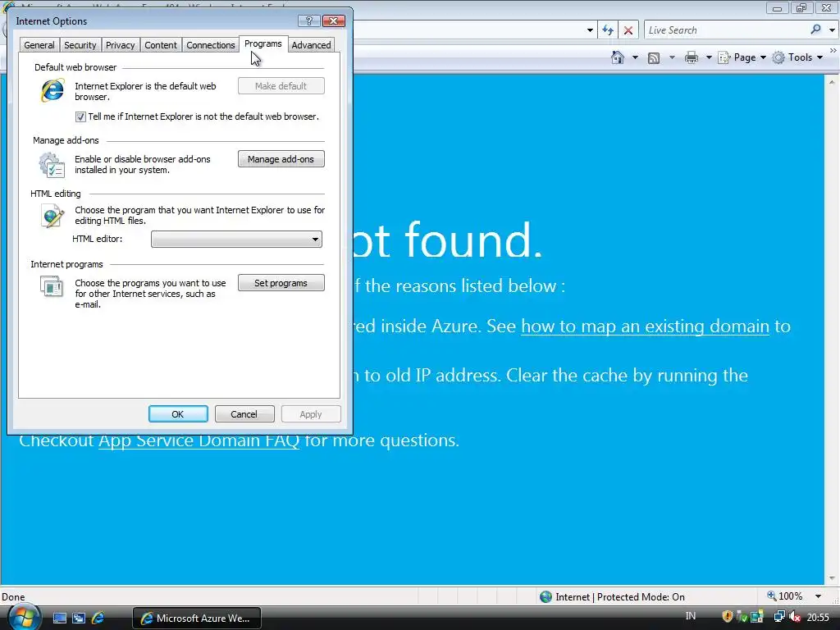840x630 pixels.
Task: Click the network tray icon
Action: pyautogui.click(x=779, y=617)
